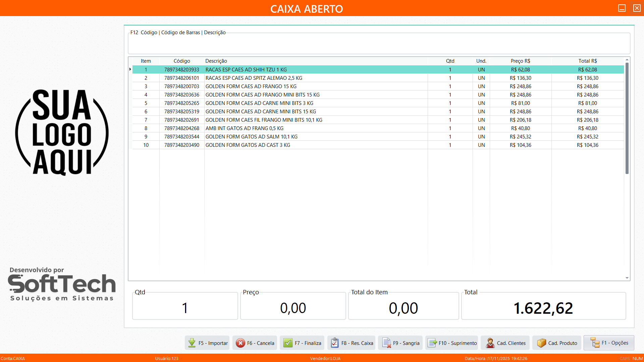Image resolution: width=644 pixels, height=362 pixels.
Task: Click the green checkmark icon on F7 - Finaliza
Action: 288,343
